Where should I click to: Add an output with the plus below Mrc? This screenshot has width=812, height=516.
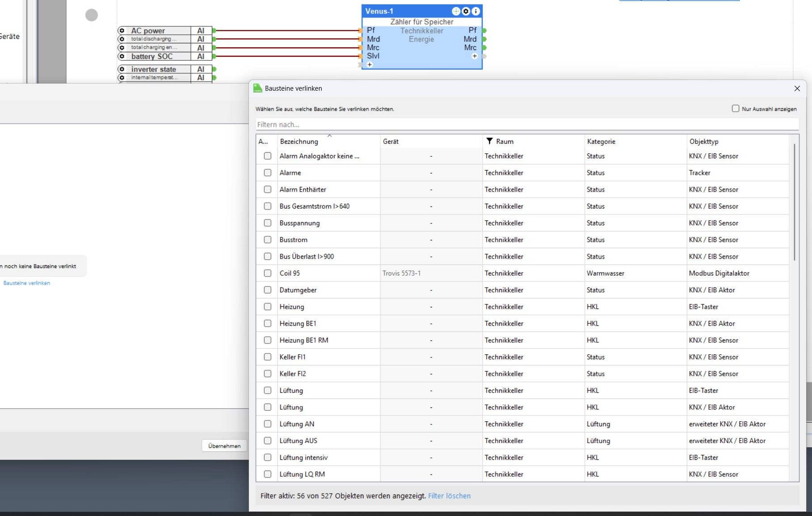click(x=475, y=56)
